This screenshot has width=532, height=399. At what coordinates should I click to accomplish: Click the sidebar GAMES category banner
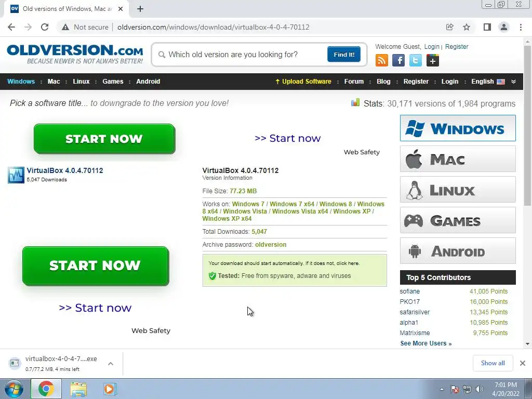pos(458,220)
